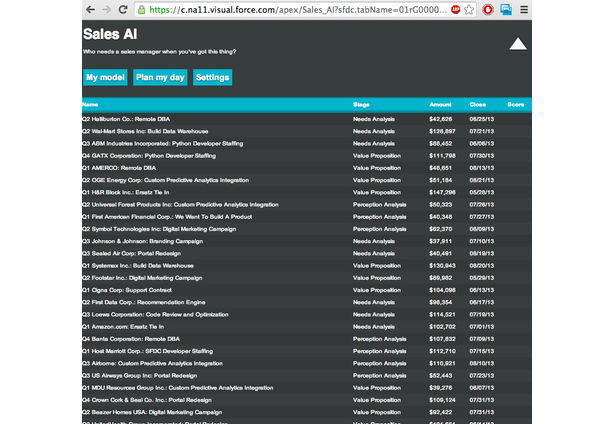The height and width of the screenshot is (424, 615).
Task: Bookmark page with the star icon
Action: coord(469,9)
